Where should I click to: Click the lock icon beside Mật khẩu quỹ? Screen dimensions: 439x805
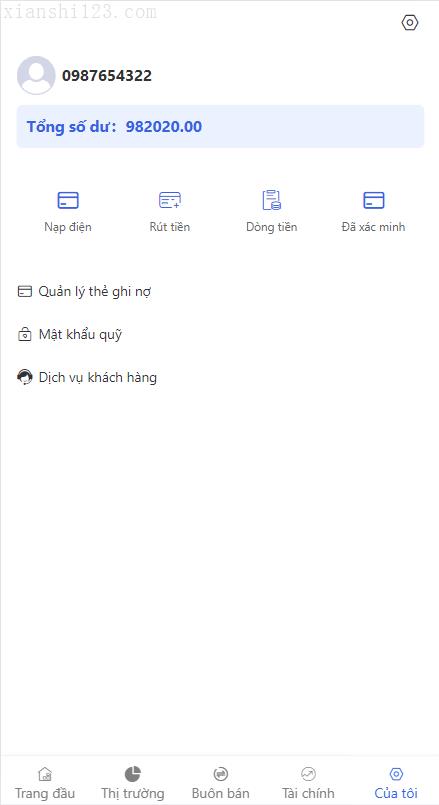point(25,335)
